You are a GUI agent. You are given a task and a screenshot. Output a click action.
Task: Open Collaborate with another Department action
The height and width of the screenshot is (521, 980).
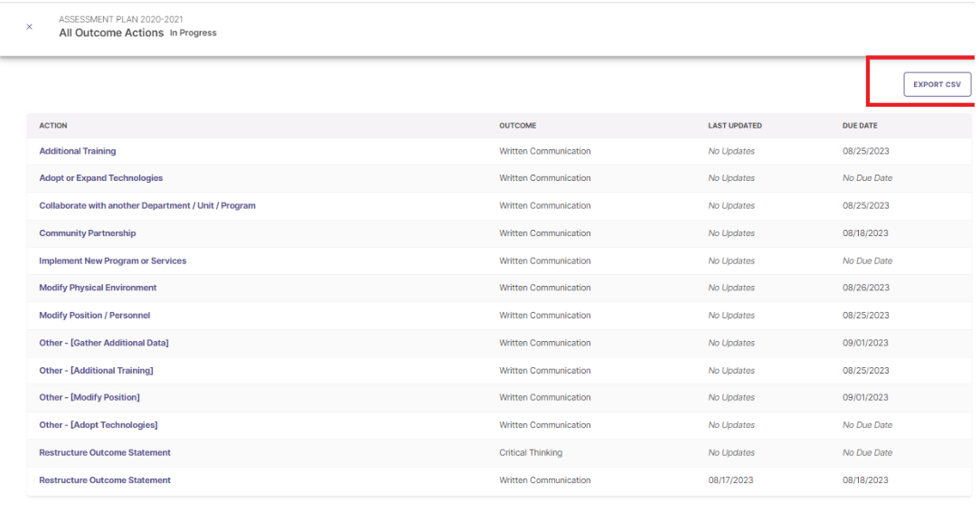coord(147,205)
